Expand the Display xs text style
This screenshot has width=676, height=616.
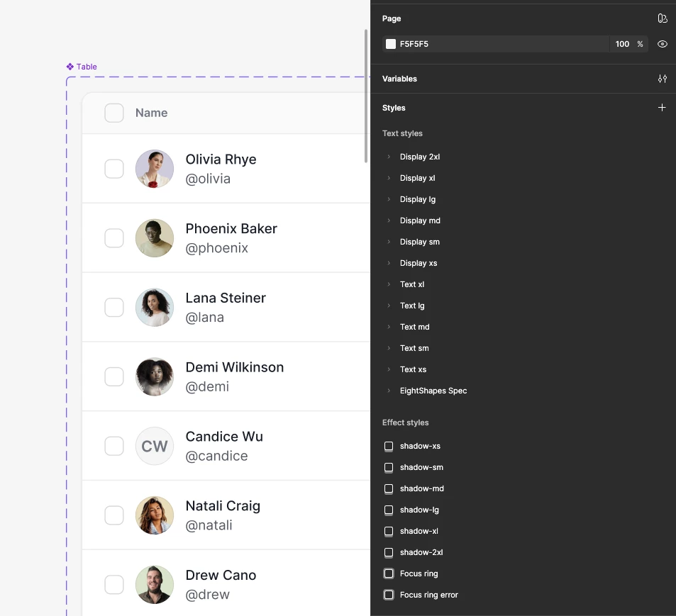click(x=389, y=263)
